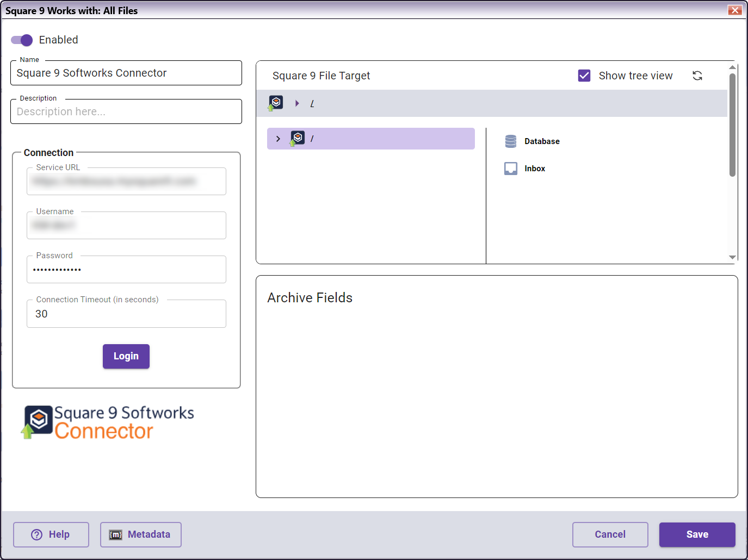Screen dimensions: 748x560
Task: Expand the breadcrumb path triangle
Action: [297, 103]
